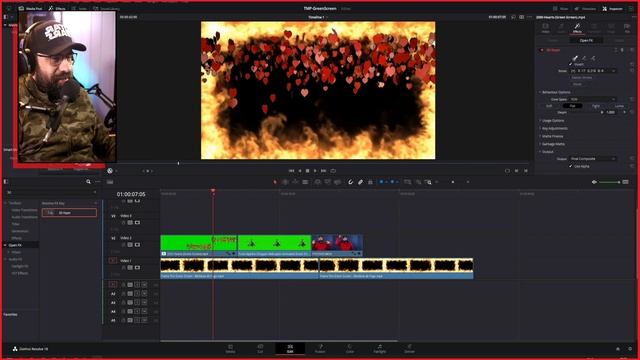Choose the Blade Edit Mode tool
This screenshot has height=360, width=640.
(305, 182)
